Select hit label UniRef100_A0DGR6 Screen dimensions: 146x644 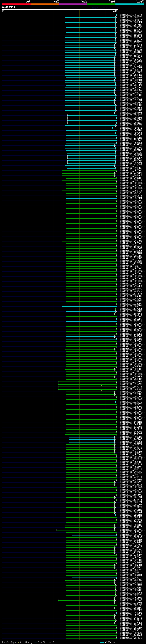click(x=131, y=437)
